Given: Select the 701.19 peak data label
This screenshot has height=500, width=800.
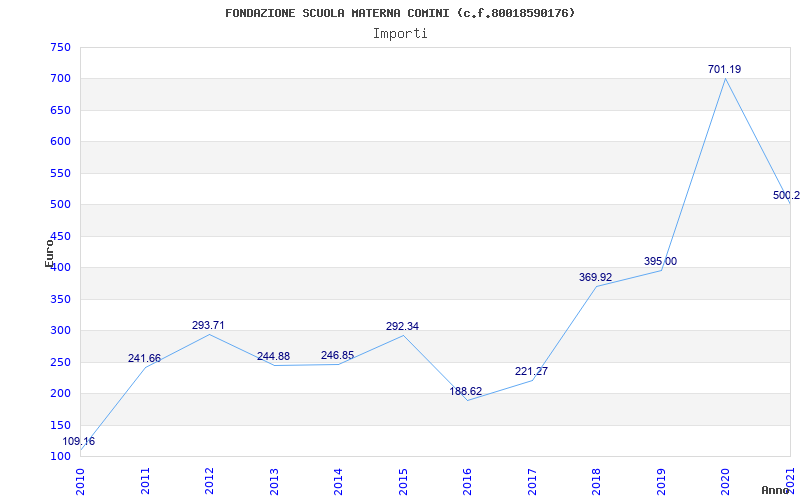Looking at the screenshot, I should [x=724, y=69].
